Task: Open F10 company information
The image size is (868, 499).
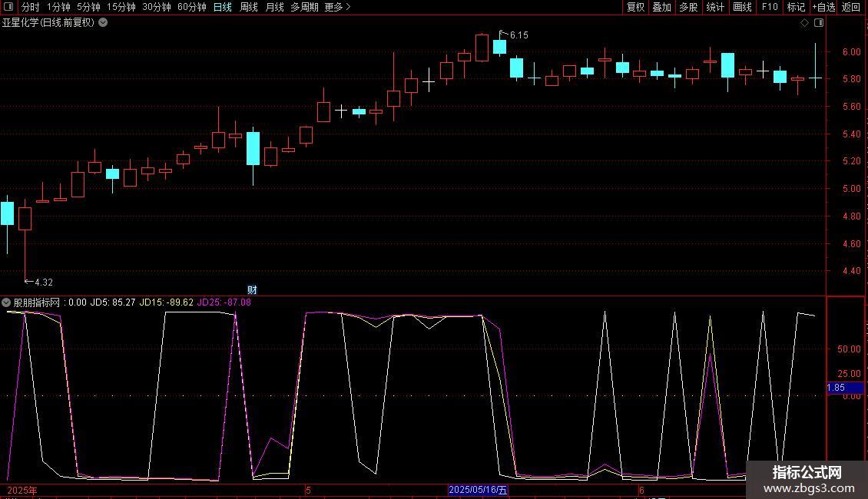Action: click(x=770, y=7)
